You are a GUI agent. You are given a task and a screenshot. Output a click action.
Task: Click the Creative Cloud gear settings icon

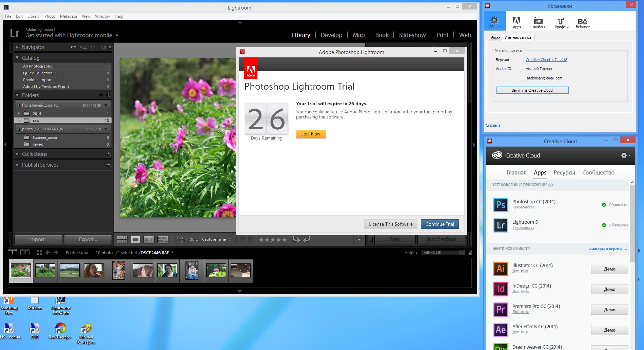coord(625,155)
